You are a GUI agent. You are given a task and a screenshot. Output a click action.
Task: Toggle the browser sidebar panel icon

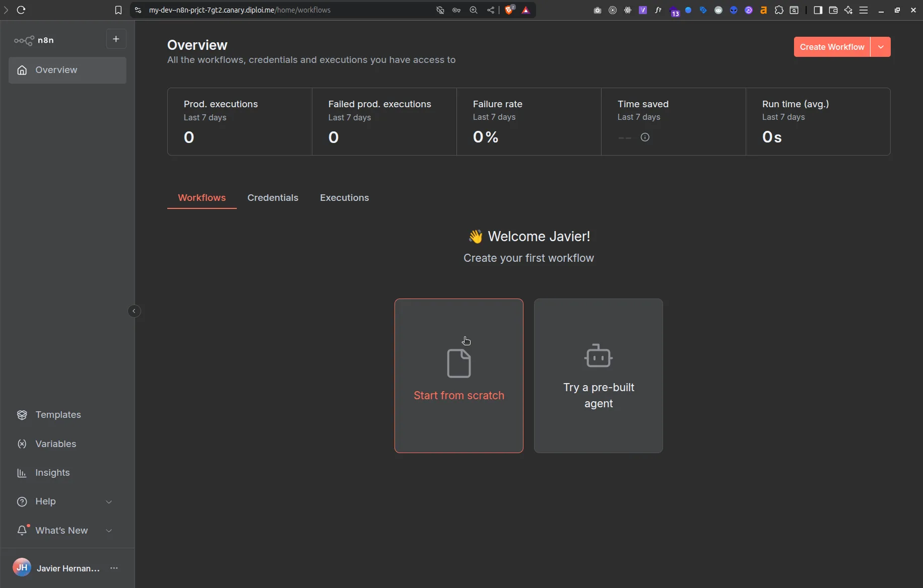click(818, 10)
